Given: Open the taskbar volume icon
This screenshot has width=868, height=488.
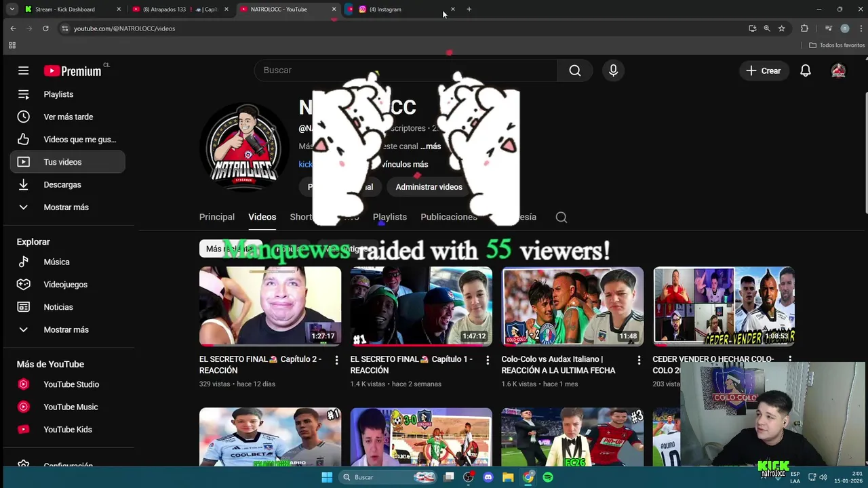Looking at the screenshot, I should tap(823, 477).
